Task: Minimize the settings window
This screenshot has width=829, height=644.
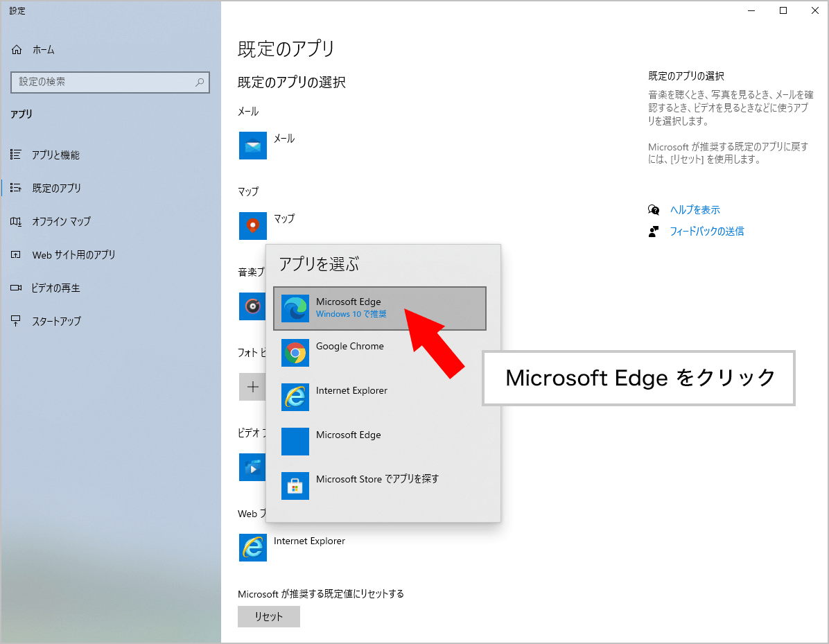Action: point(752,10)
